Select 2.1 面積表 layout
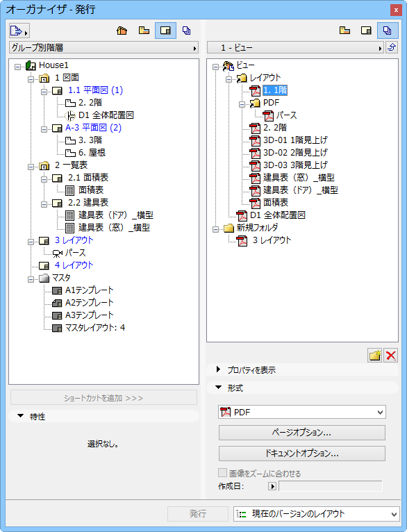Screen dimensions: 407x532 point(88,178)
